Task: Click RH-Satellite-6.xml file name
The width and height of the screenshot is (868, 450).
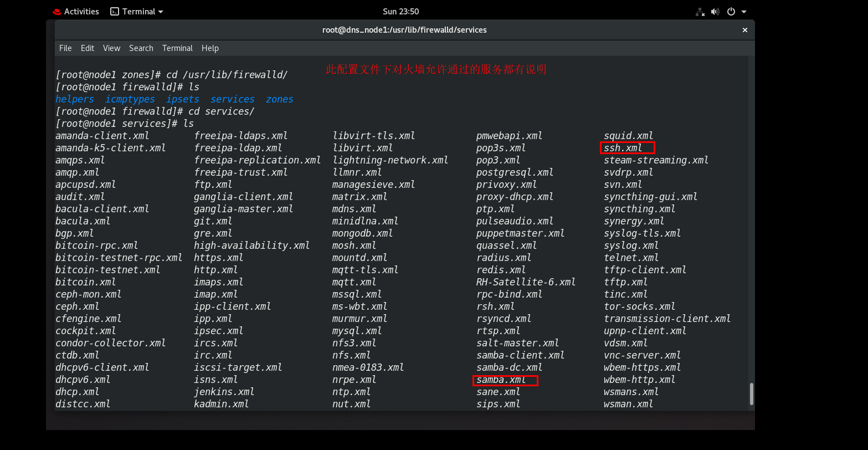Action: pyautogui.click(x=526, y=282)
